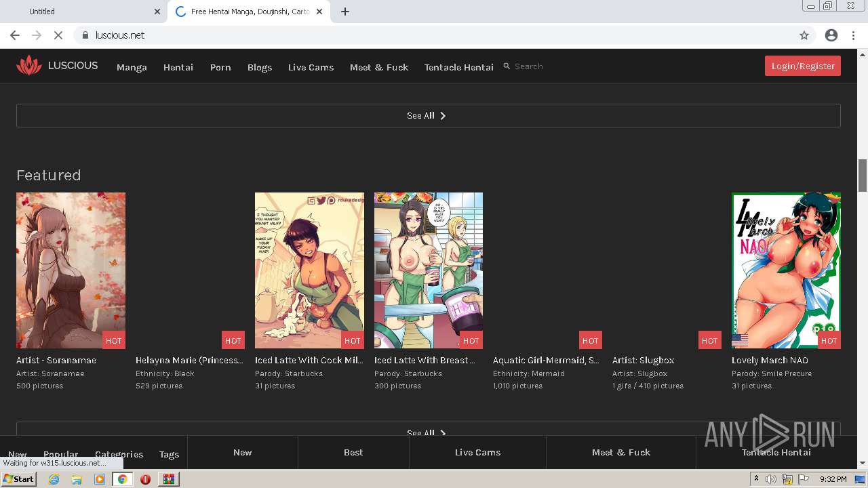868x488 pixels.
Task: Click the upper See All button
Action: [428, 115]
